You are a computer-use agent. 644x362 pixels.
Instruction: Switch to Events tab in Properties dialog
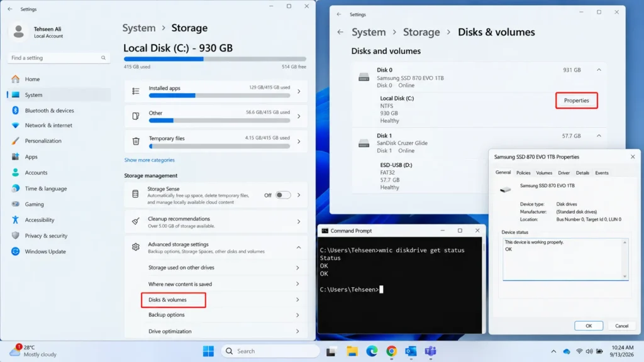coord(602,173)
